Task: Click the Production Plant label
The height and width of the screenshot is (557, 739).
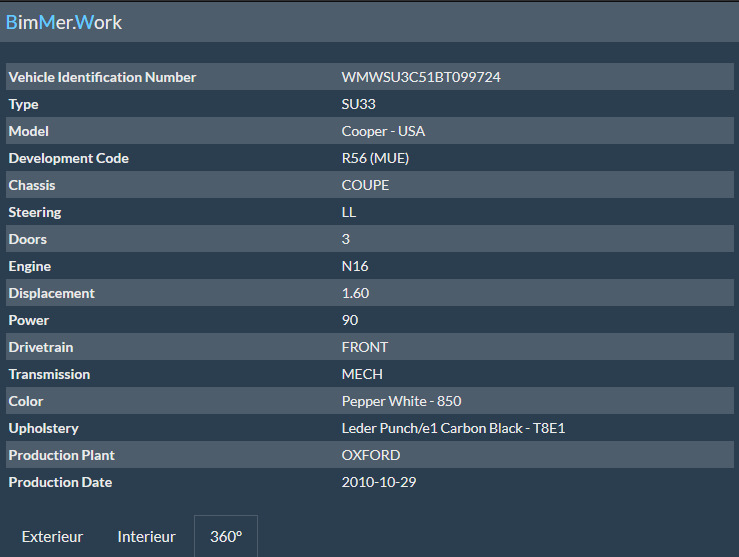Action: [x=62, y=455]
